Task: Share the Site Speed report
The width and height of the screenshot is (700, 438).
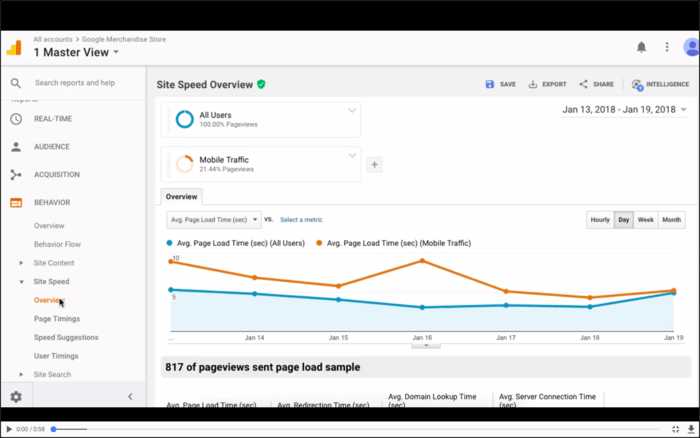Action: tap(597, 85)
